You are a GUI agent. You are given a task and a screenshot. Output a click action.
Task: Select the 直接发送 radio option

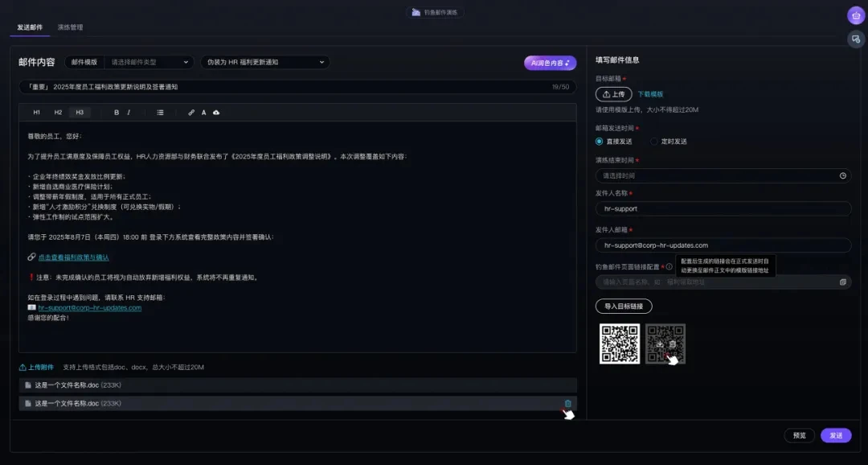(x=600, y=142)
